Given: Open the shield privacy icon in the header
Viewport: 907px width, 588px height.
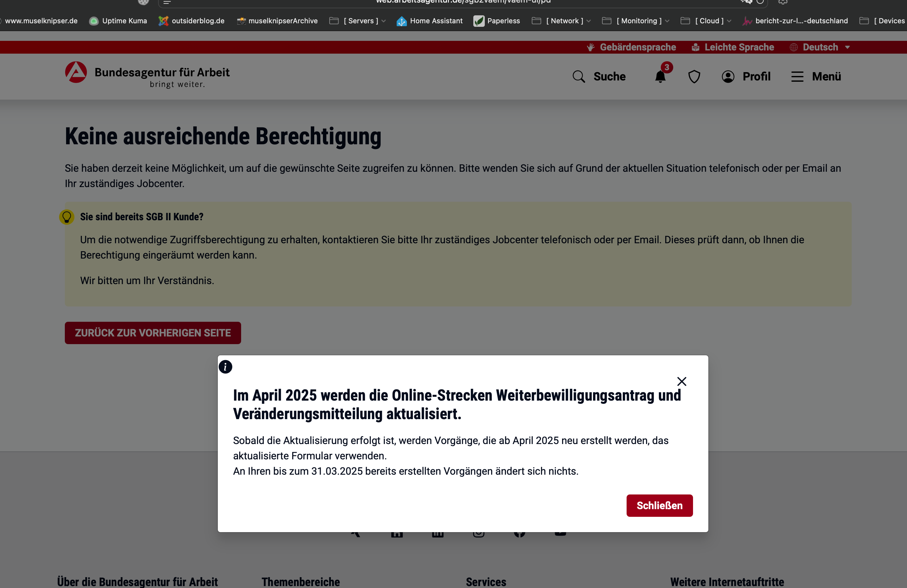Looking at the screenshot, I should (x=694, y=77).
